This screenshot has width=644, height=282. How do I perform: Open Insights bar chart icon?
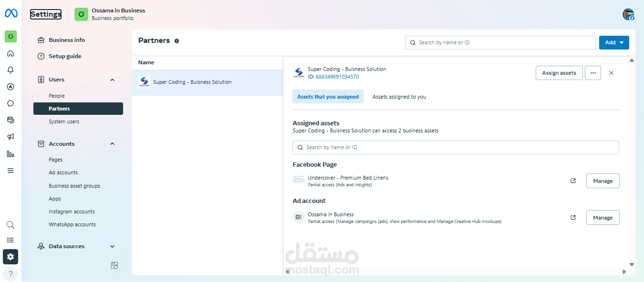(10, 154)
